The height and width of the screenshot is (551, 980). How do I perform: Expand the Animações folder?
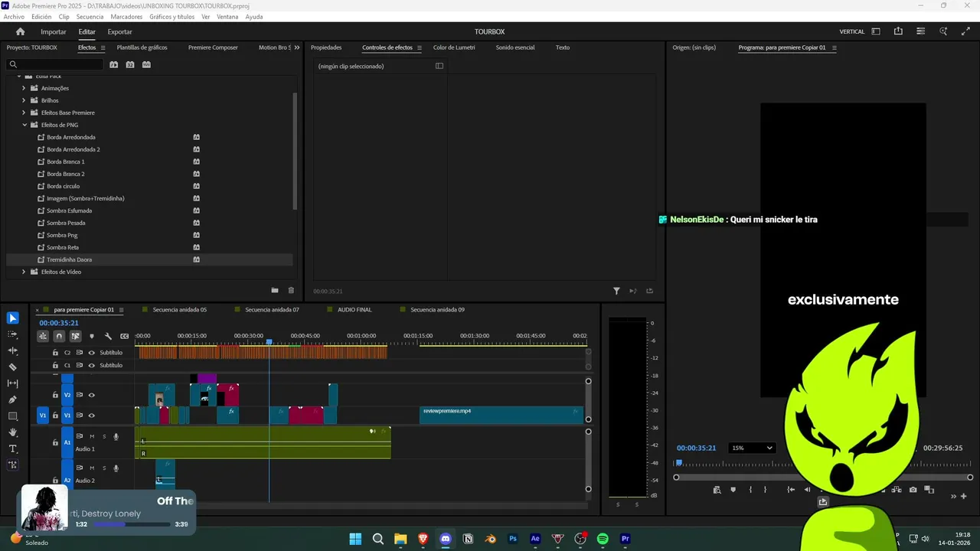[24, 88]
